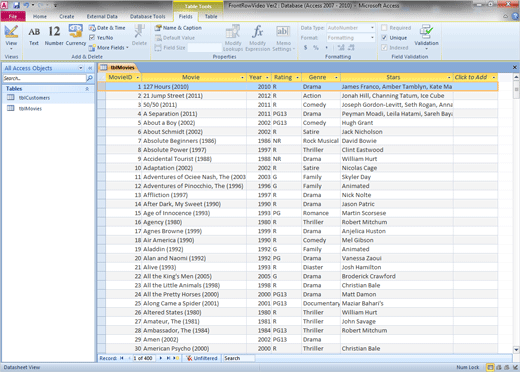Toggle the Unique checkbox
The height and width of the screenshot is (372, 520).
(384, 38)
